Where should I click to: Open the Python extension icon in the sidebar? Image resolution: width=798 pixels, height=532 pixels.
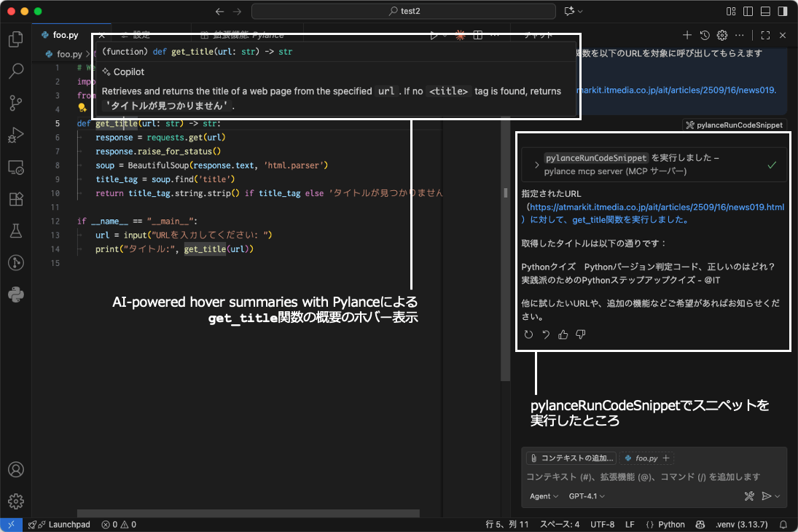[x=15, y=295]
